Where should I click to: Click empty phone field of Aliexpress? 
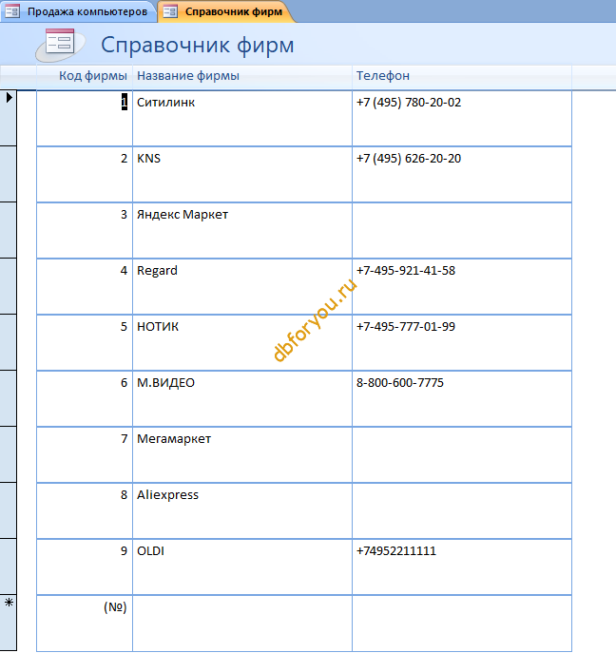pos(462,511)
